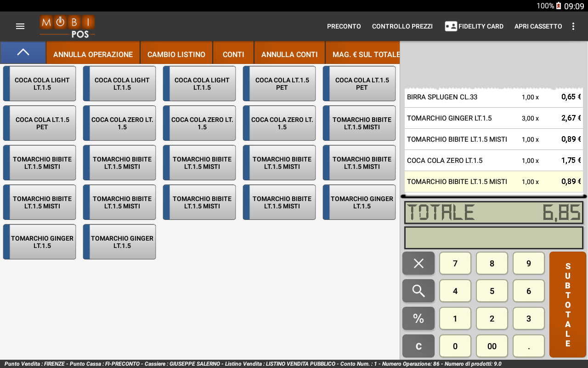Open the hamburger navigation menu

[20, 26]
